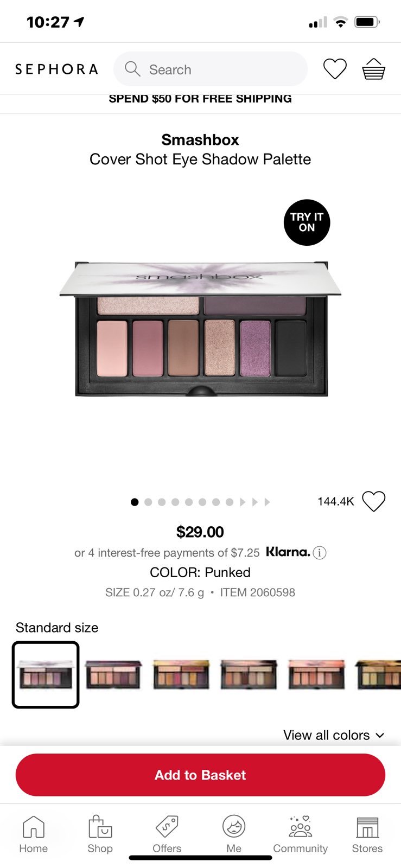
Task: Tap the Smashbox brand link
Action: [x=200, y=139]
